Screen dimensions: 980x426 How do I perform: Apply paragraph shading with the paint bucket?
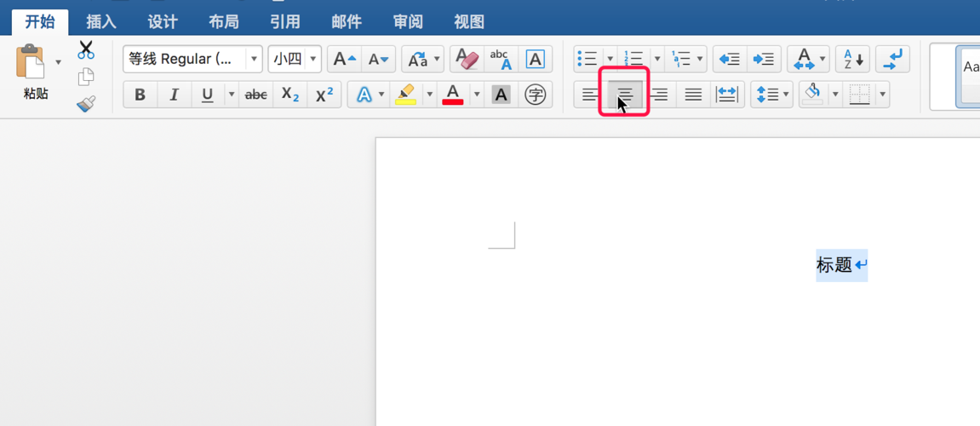tap(814, 95)
